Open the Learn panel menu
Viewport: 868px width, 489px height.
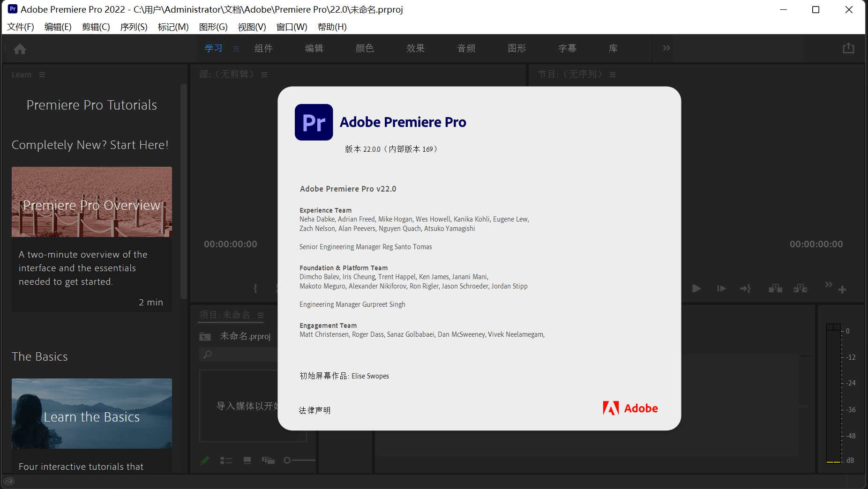pyautogui.click(x=42, y=74)
